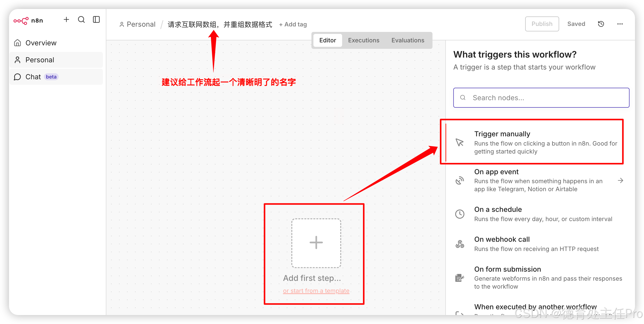Click the Overview home icon

coord(17,43)
